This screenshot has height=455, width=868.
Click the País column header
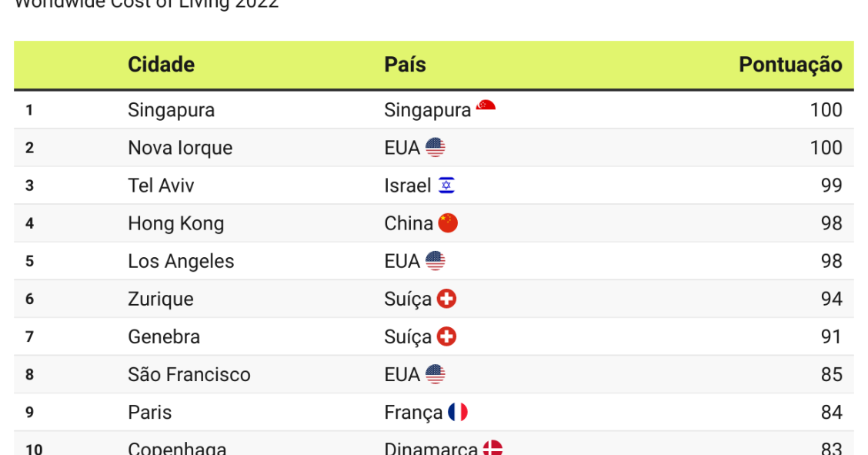coord(405,65)
